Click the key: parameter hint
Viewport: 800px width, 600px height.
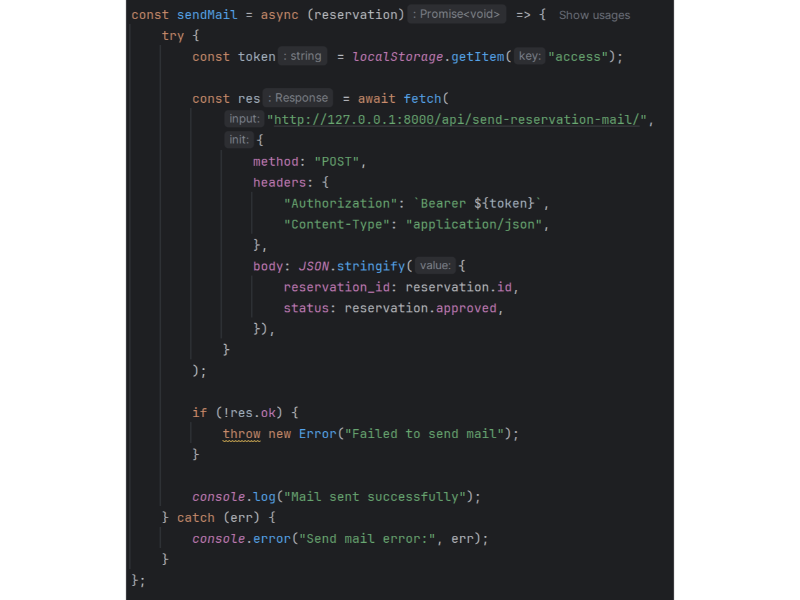pos(529,57)
